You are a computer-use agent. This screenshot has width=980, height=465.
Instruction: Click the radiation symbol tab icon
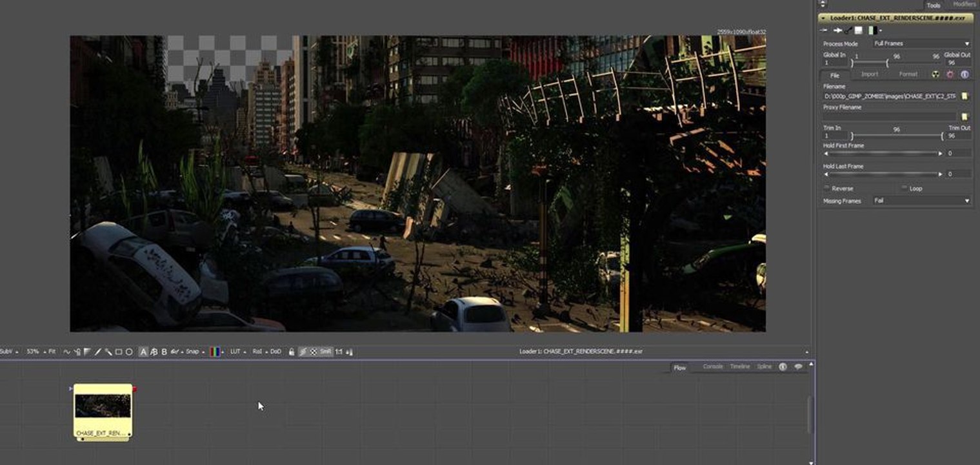click(x=935, y=74)
